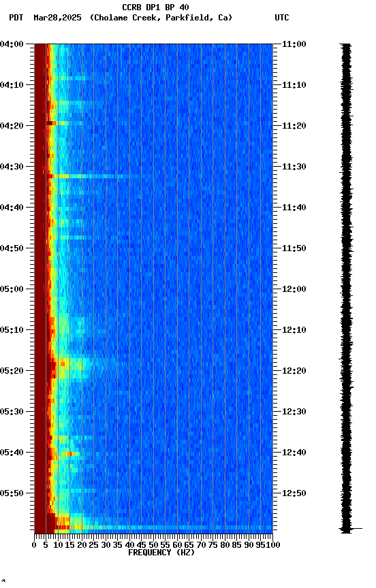Click the '12:40' UTC time label

pyautogui.click(x=294, y=453)
